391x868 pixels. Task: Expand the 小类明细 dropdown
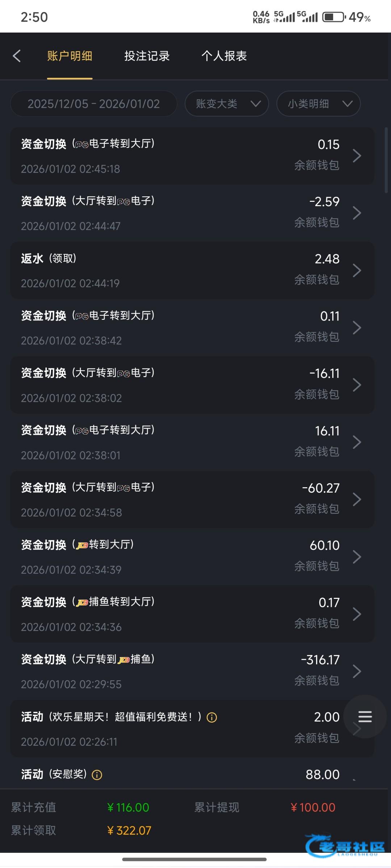point(318,104)
